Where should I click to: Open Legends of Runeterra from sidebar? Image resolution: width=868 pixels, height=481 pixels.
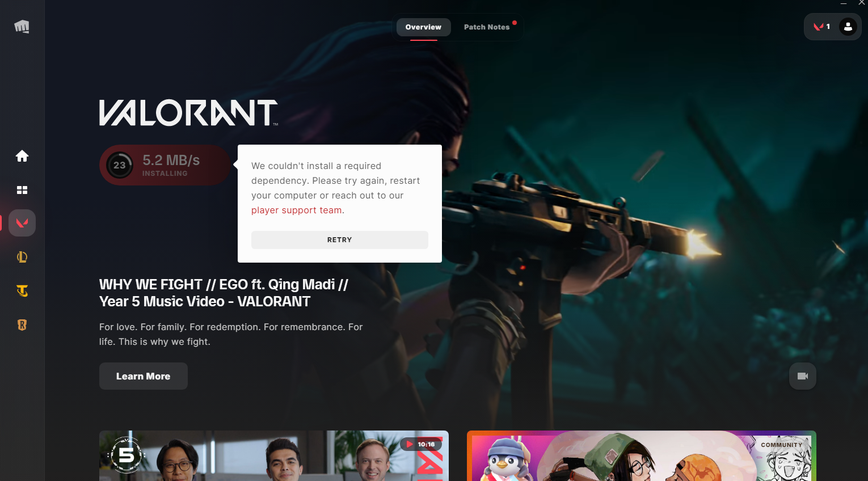point(22,325)
